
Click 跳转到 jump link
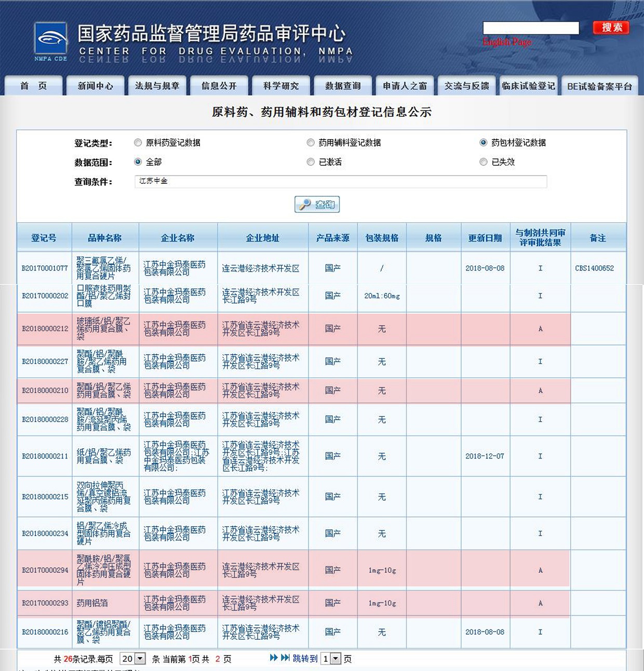point(305,659)
